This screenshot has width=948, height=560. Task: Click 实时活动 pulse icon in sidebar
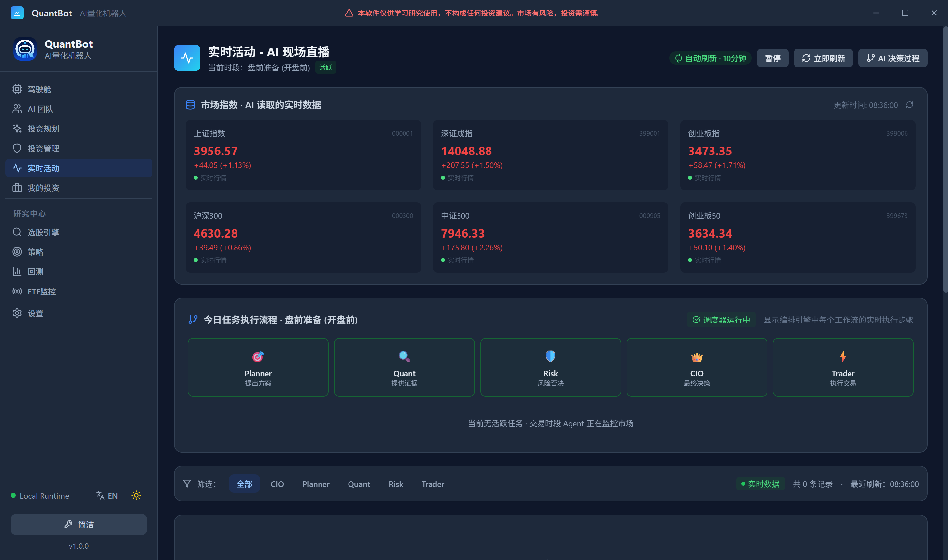(17, 168)
